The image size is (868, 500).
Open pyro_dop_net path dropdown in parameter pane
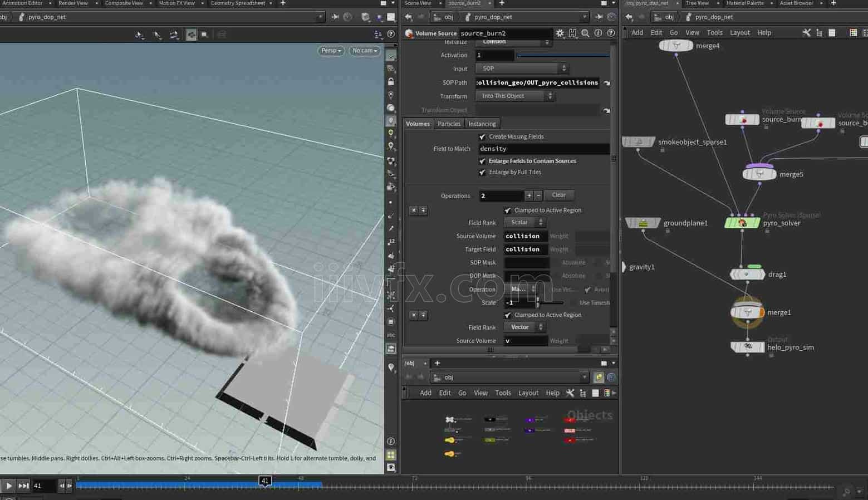coord(584,17)
